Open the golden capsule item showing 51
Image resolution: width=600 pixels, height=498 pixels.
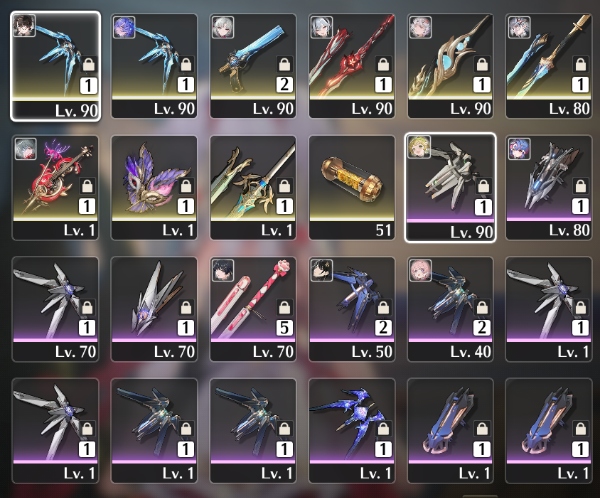click(352, 188)
